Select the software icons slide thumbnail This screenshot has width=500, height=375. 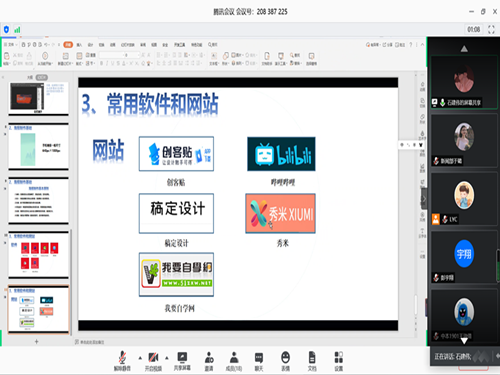[39, 254]
